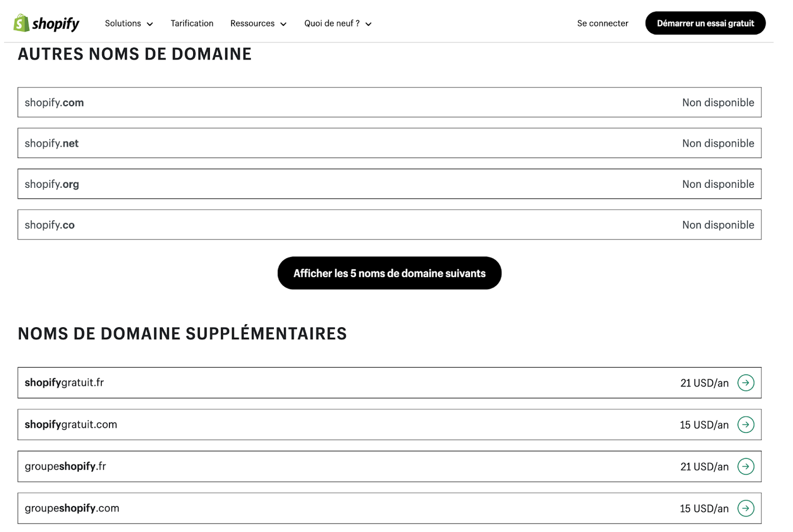Click 21 USD/an price for groupeshopify.fr
Viewport: 793px width, 532px height.
(704, 467)
